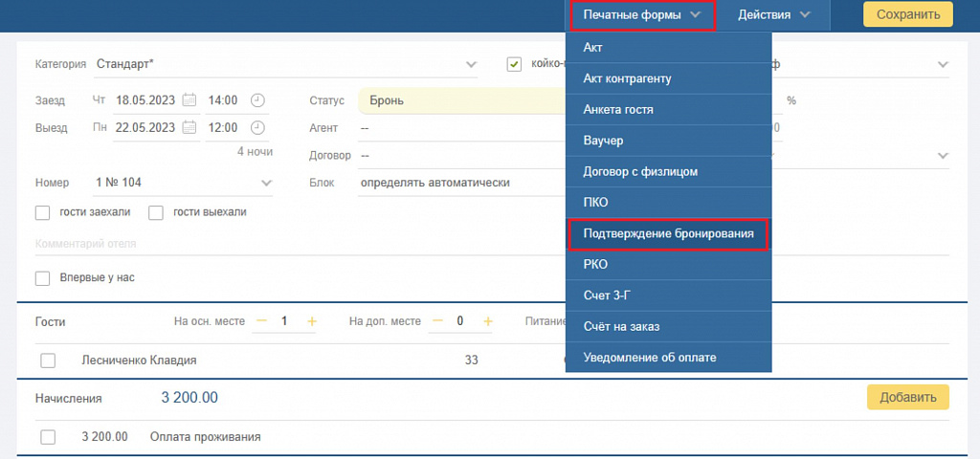This screenshot has height=459, width=980.
Task: Add a charge with Добавить
Action: coord(908,397)
